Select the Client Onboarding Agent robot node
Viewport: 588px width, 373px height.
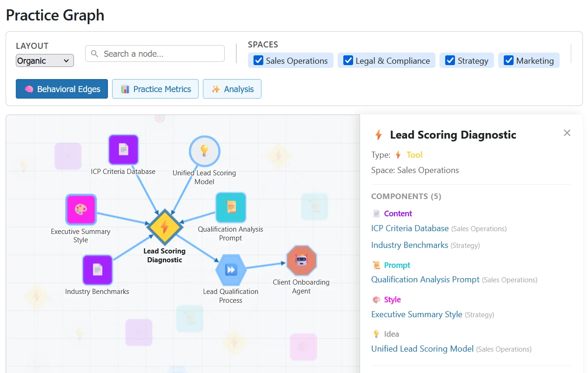click(x=301, y=261)
